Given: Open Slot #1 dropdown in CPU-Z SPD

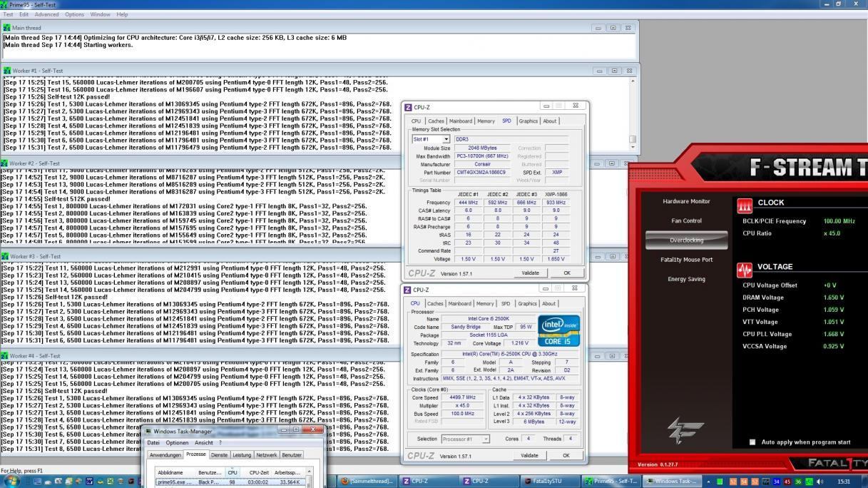Looking at the screenshot, I should pos(446,139).
